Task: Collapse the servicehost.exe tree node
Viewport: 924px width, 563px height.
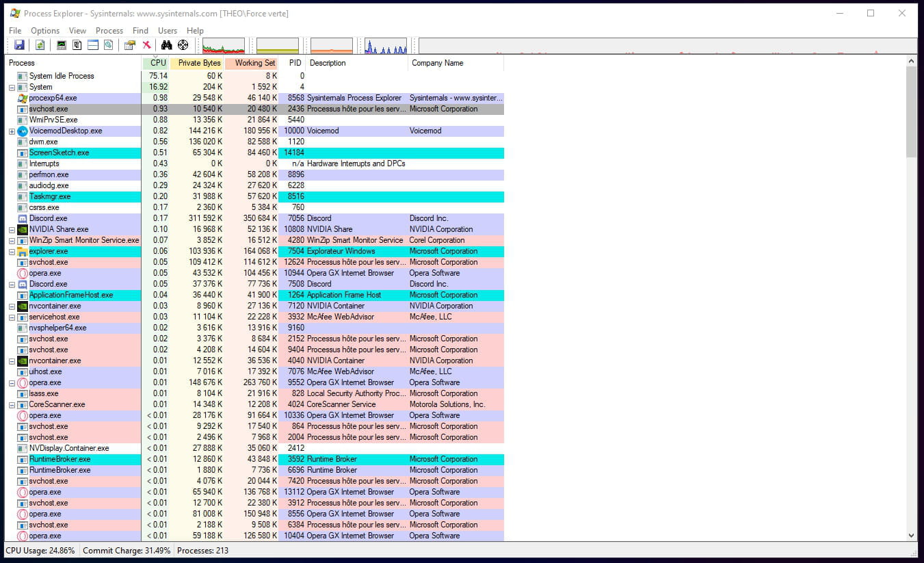Action: [12, 317]
